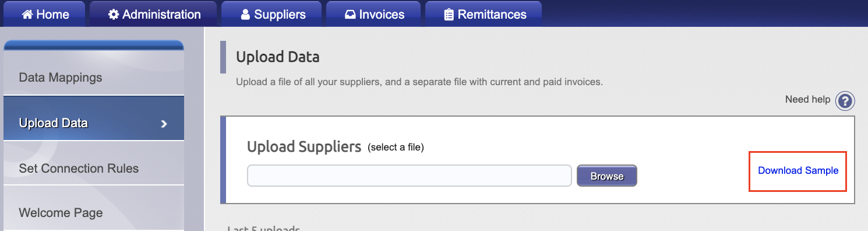Click the Download Sample link
Screen dimensions: 868x231
tap(798, 171)
